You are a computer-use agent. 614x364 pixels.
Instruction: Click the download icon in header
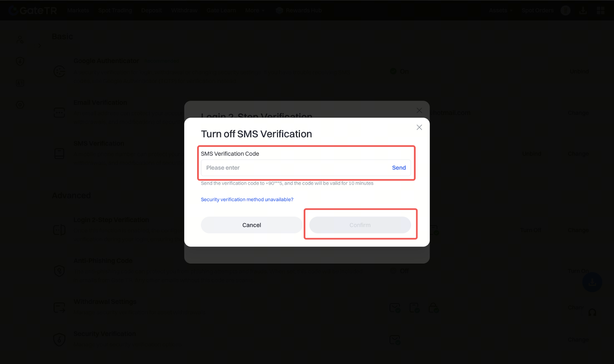583,10
